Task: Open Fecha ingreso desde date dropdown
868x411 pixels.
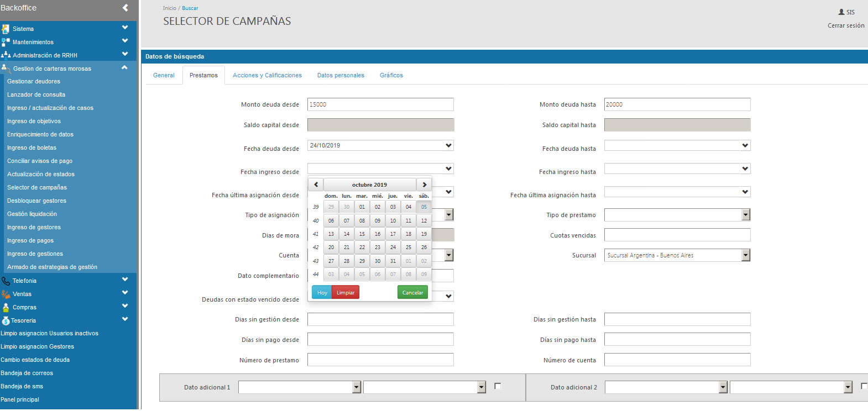Action: click(x=448, y=168)
